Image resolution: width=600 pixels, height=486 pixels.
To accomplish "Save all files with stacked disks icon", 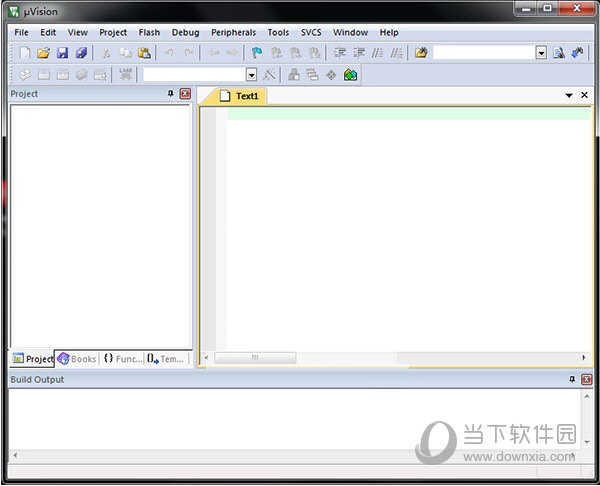I will coord(81,53).
